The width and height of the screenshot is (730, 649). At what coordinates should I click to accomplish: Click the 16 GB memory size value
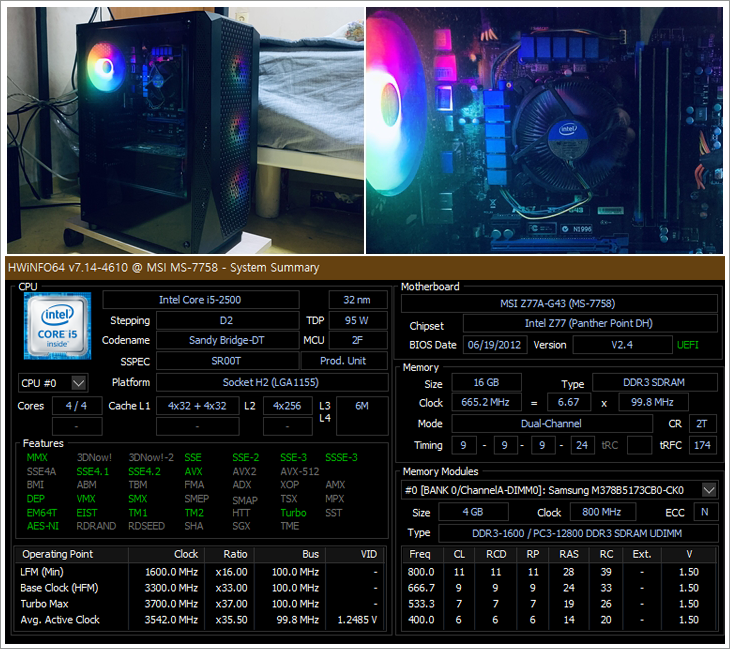point(487,382)
